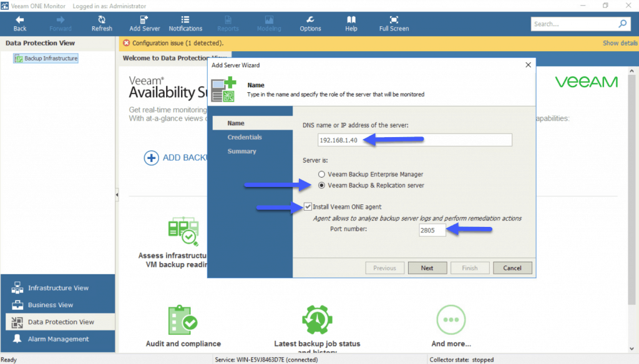The height and width of the screenshot is (364, 639).
Task: Switch to Alarm Management view
Action: pos(57,339)
